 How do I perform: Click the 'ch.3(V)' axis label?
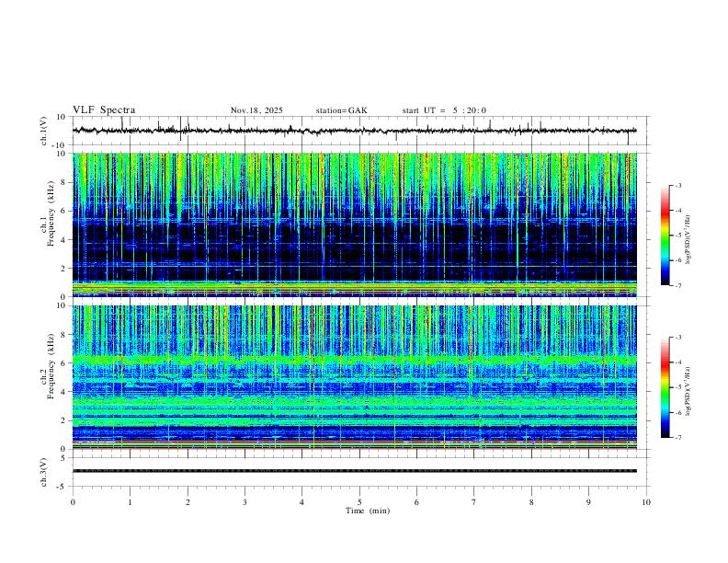(44, 472)
